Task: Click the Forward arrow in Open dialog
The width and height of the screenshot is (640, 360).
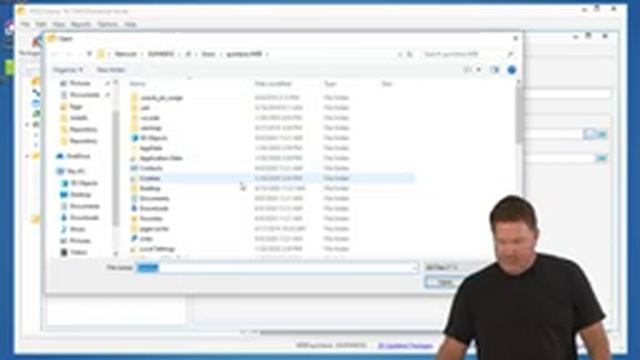Action: coord(69,54)
